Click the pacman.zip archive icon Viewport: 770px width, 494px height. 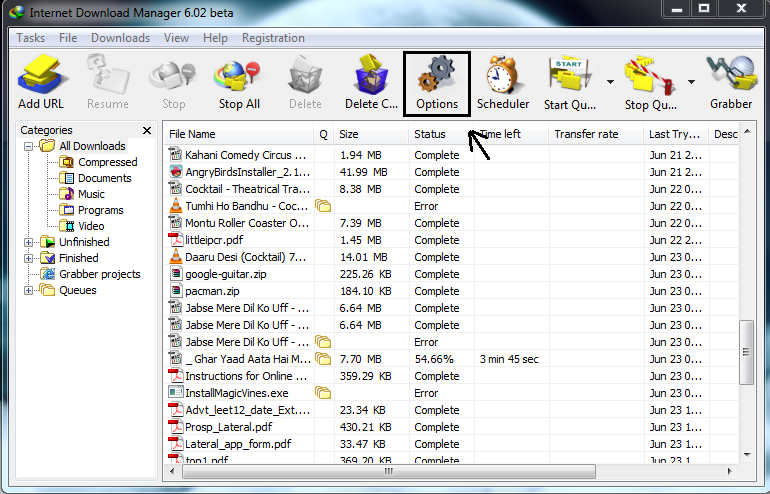pyautogui.click(x=175, y=291)
